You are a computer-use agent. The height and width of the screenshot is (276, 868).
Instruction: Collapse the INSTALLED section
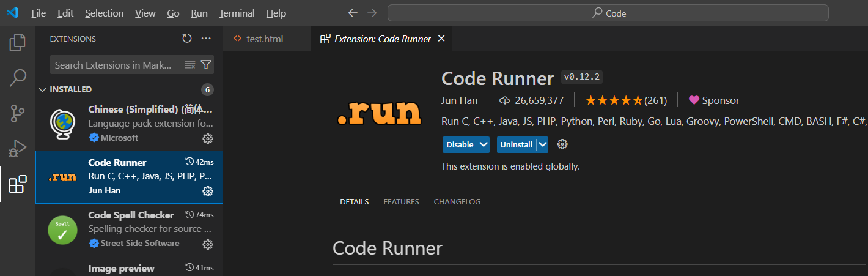tap(42, 89)
